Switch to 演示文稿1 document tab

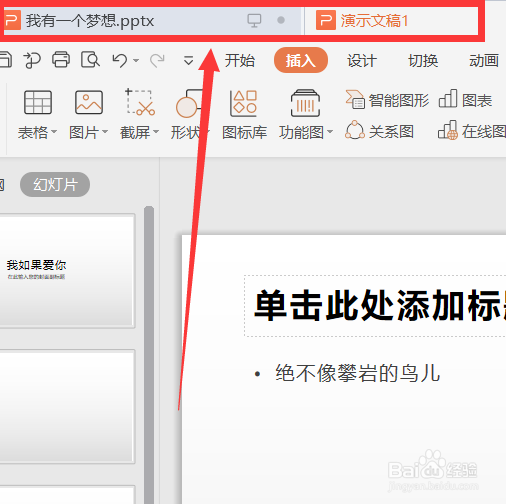point(391,21)
